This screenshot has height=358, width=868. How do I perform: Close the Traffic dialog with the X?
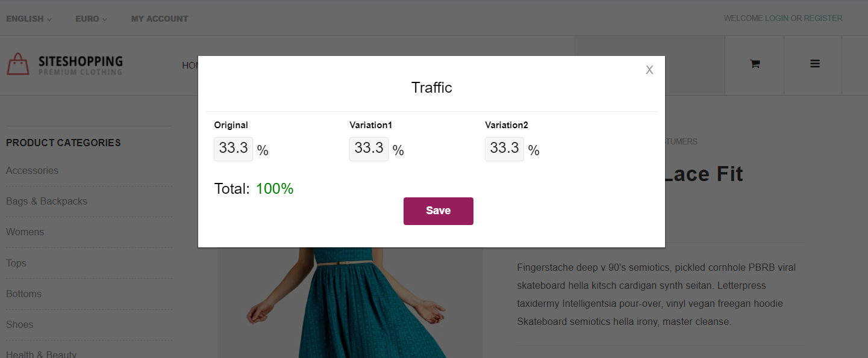[649, 70]
